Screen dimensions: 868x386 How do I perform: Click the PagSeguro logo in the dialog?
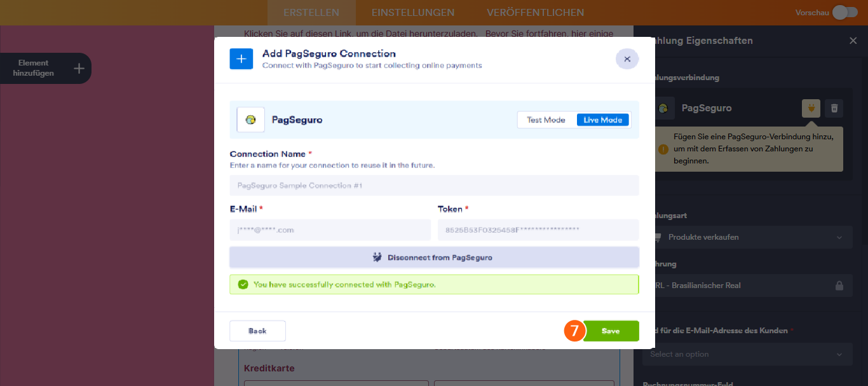(251, 120)
